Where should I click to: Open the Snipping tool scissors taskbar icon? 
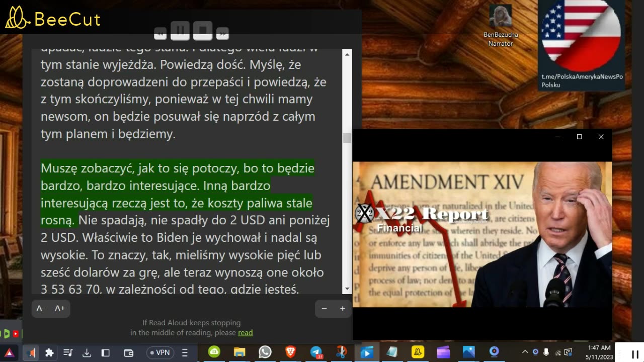pyautogui.click(x=341, y=352)
